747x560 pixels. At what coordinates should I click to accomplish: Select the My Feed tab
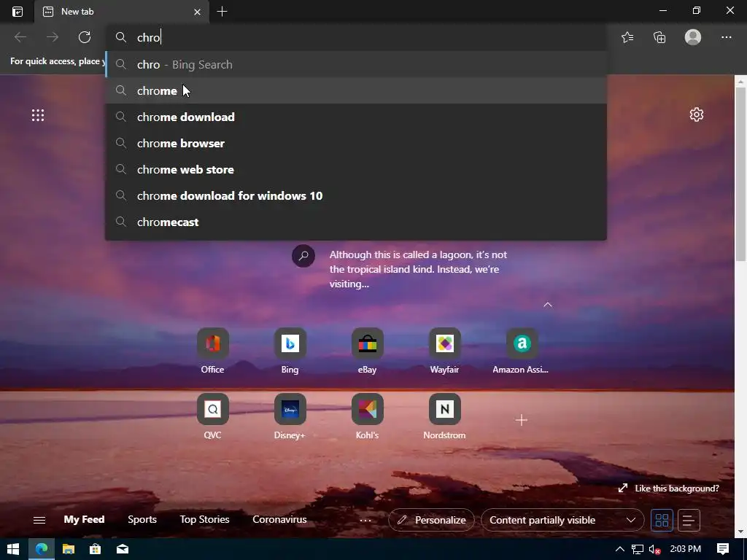(85, 519)
